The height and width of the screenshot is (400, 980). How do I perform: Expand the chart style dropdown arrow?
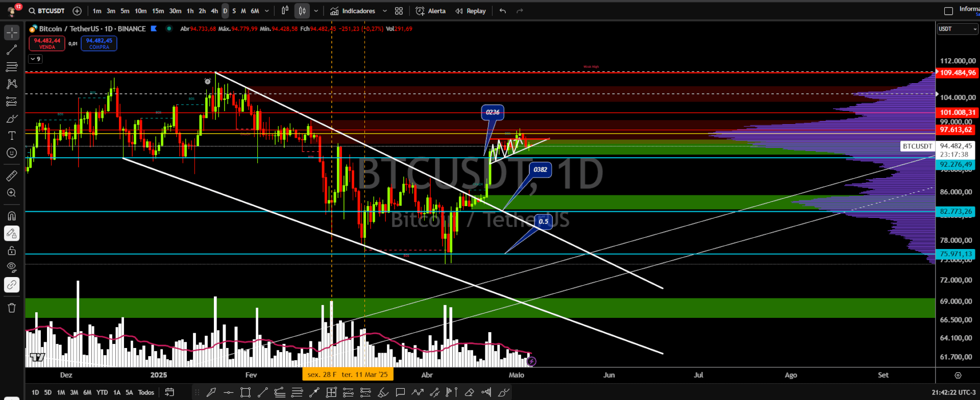(316, 11)
